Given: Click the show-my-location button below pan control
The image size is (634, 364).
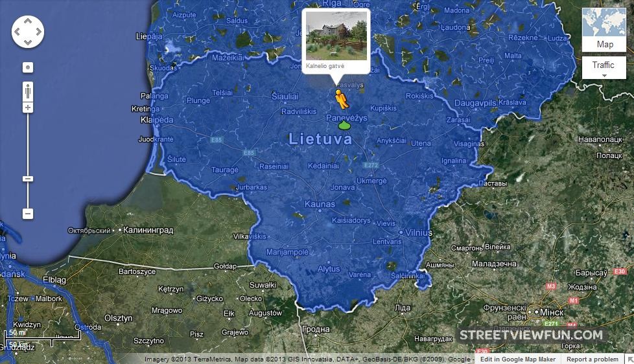Looking at the screenshot, I should 28,67.
